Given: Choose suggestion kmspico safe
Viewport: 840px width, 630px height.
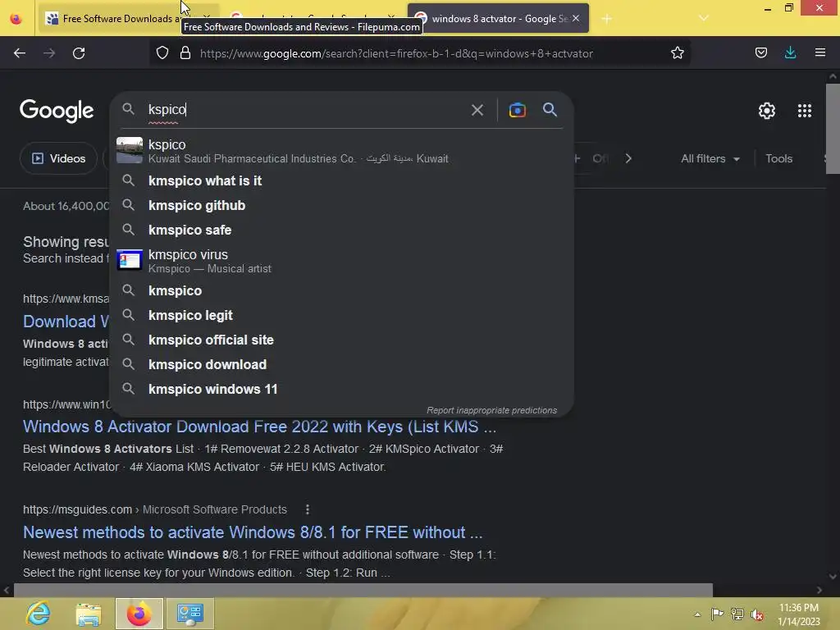Looking at the screenshot, I should tap(342, 231).
